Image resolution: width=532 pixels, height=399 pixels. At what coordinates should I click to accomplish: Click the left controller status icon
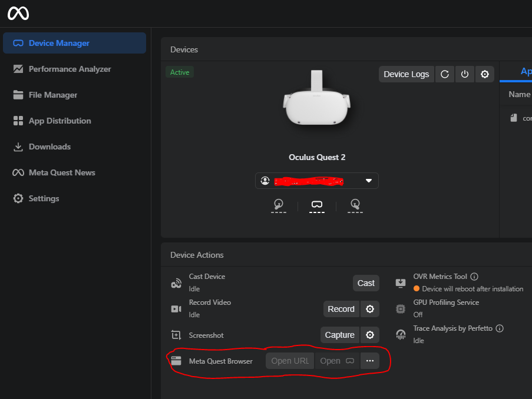point(279,205)
